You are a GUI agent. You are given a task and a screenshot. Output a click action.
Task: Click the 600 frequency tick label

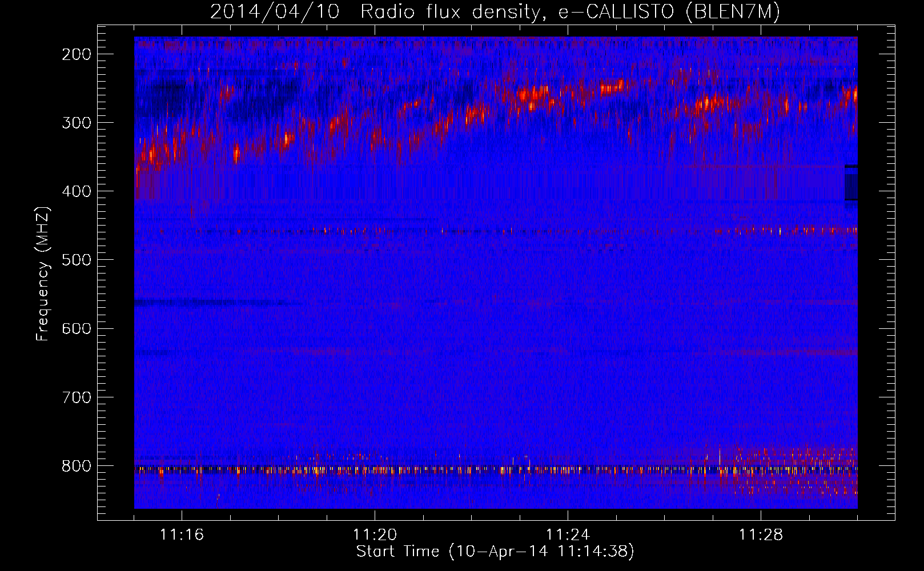pyautogui.click(x=76, y=328)
